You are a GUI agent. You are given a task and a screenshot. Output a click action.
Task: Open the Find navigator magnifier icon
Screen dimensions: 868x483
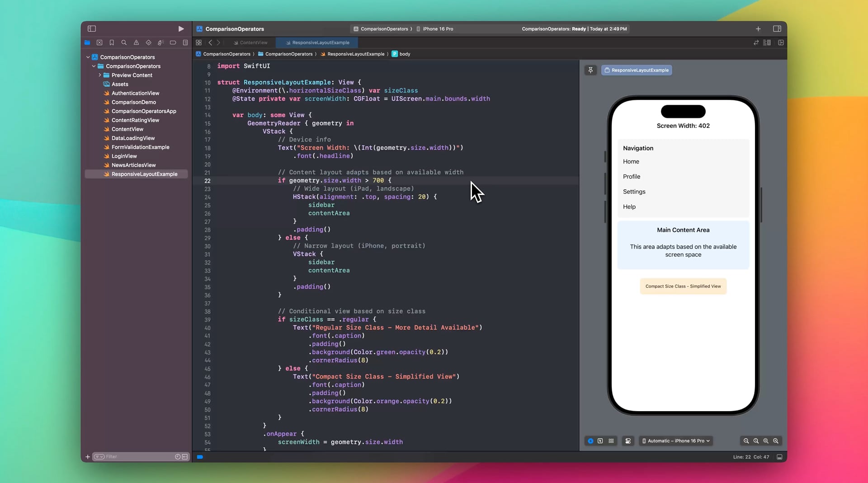[x=124, y=42]
